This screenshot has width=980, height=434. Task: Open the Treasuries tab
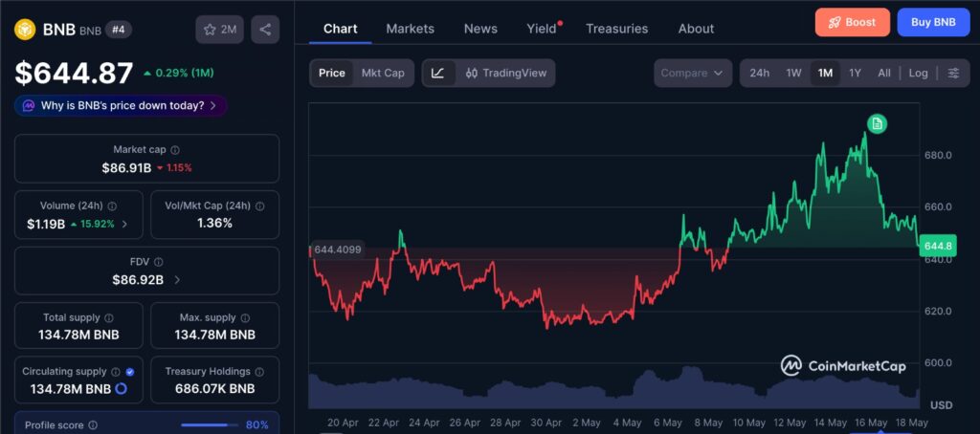pyautogui.click(x=617, y=29)
